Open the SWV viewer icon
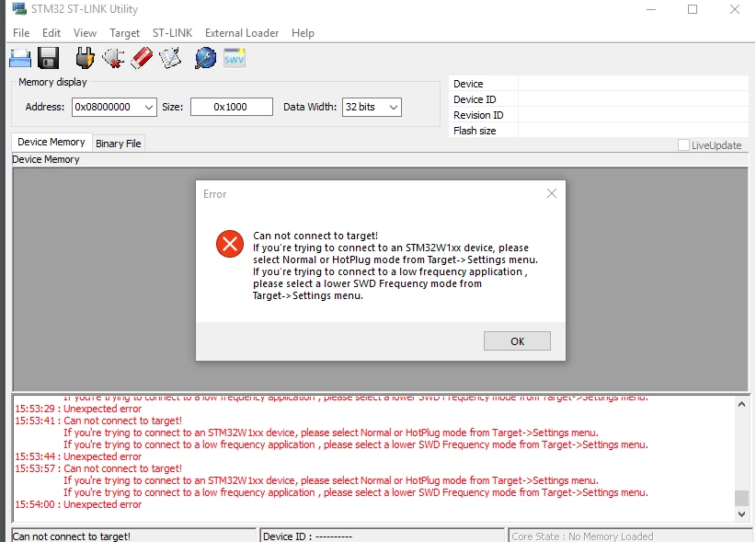The height and width of the screenshot is (542, 756). tap(235, 58)
